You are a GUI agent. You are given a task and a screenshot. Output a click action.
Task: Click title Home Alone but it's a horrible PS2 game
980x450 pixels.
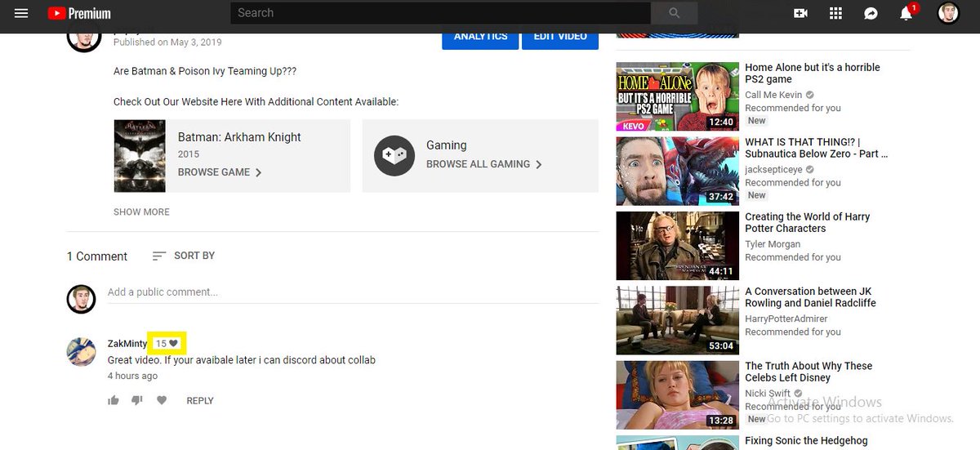pos(812,74)
